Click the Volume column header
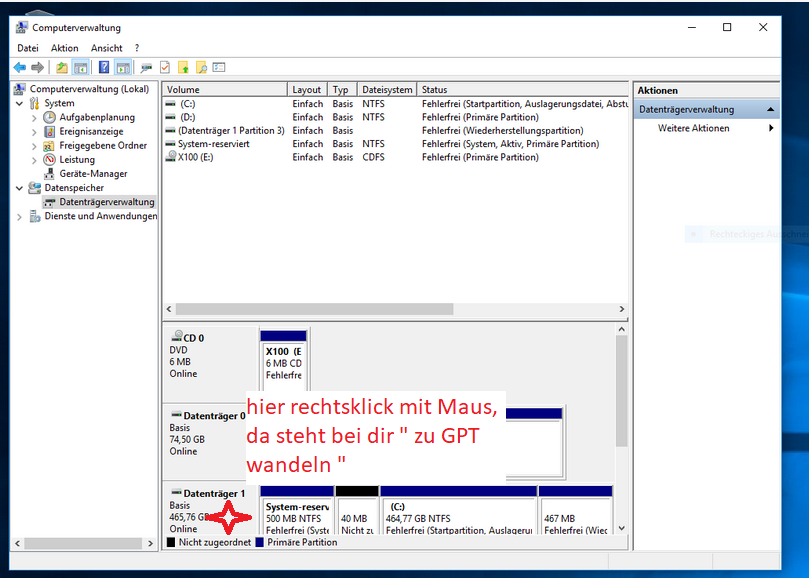This screenshot has height=578, width=809. point(225,89)
